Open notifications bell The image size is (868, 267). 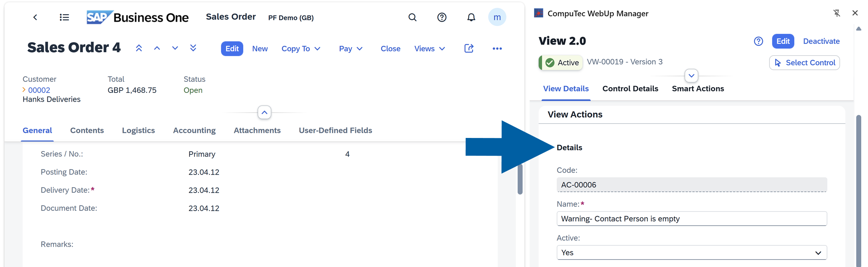pos(471,17)
